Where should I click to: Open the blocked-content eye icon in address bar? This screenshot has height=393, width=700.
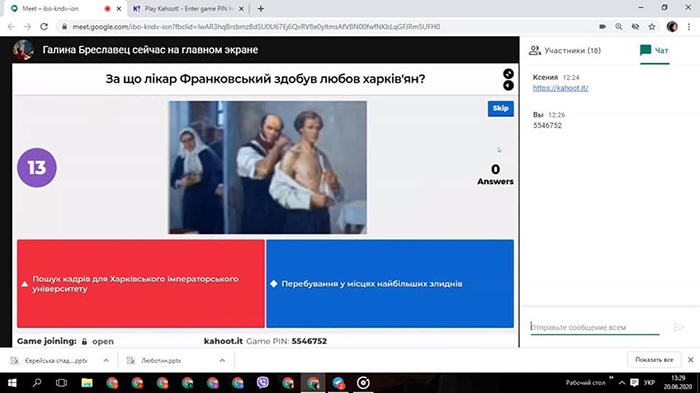(x=635, y=27)
